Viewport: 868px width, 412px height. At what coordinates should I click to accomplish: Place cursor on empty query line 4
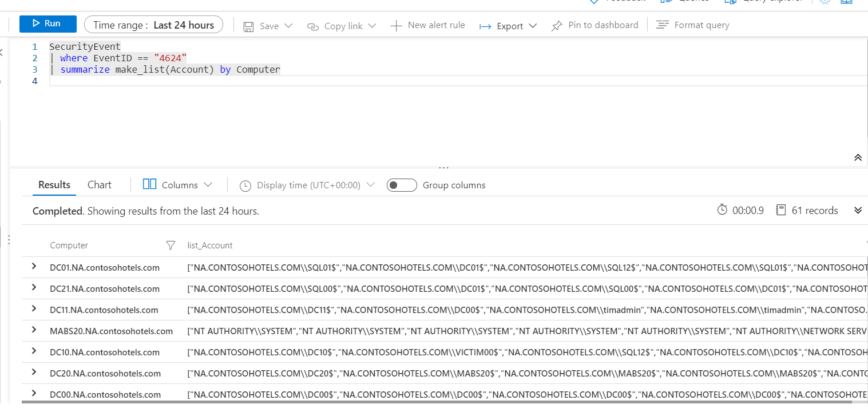pos(458,81)
